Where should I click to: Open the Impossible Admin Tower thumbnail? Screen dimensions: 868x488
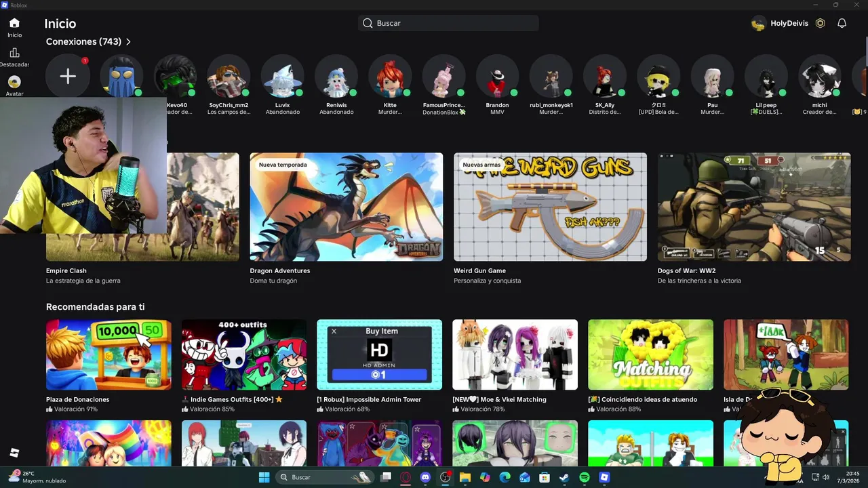click(380, 354)
